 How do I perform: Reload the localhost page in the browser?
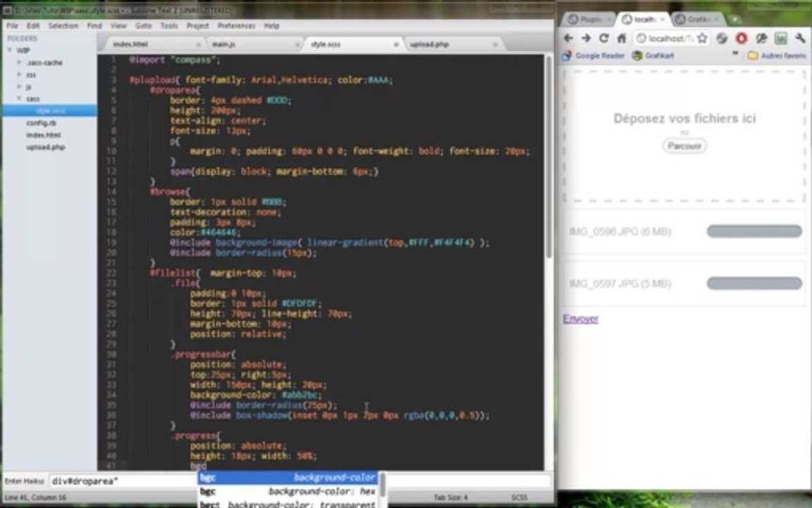point(603,38)
